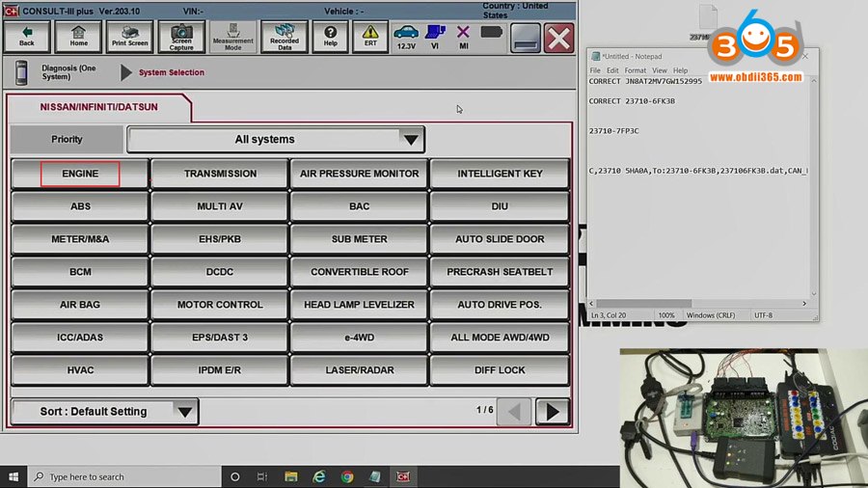Open Notepad File menu
This screenshot has width=868, height=488.
[x=595, y=70]
